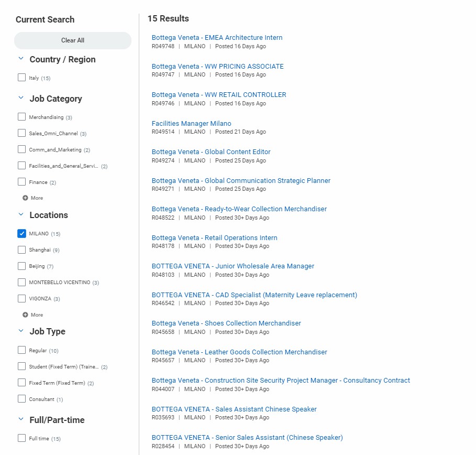Collapse the Job Type section
This screenshot has width=476, height=455.
(21, 331)
